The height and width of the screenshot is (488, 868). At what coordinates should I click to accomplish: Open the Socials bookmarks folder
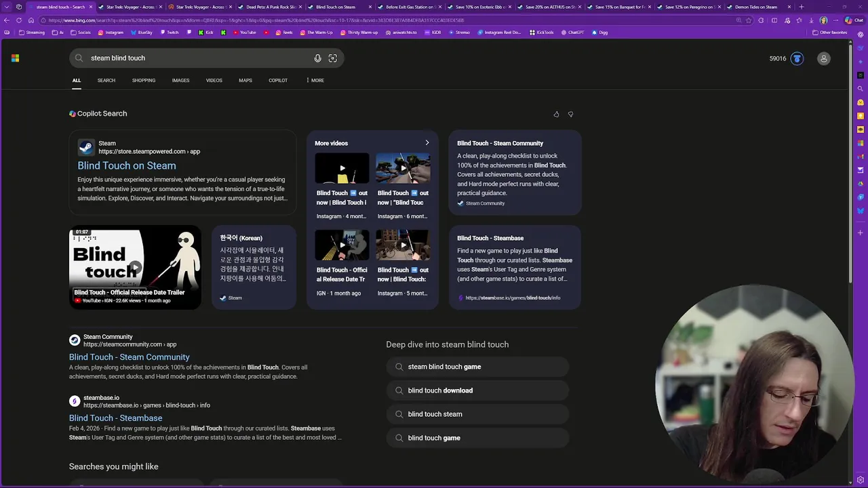point(81,33)
